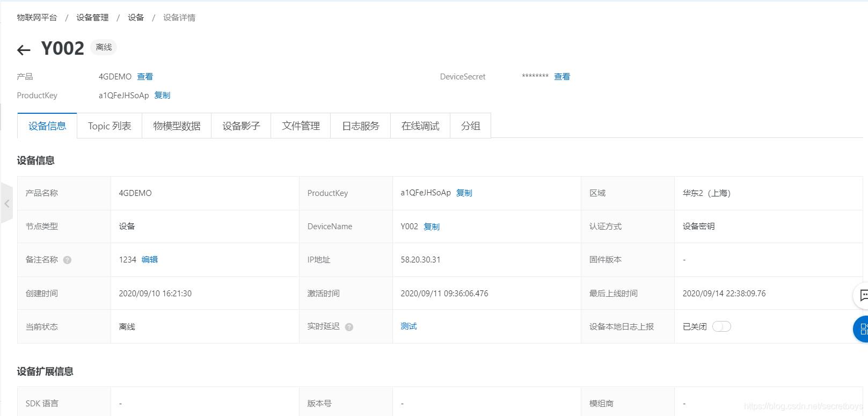This screenshot has height=416, width=868.
Task: Click 查看 link next to product 4GDEMO
Action: click(x=145, y=76)
